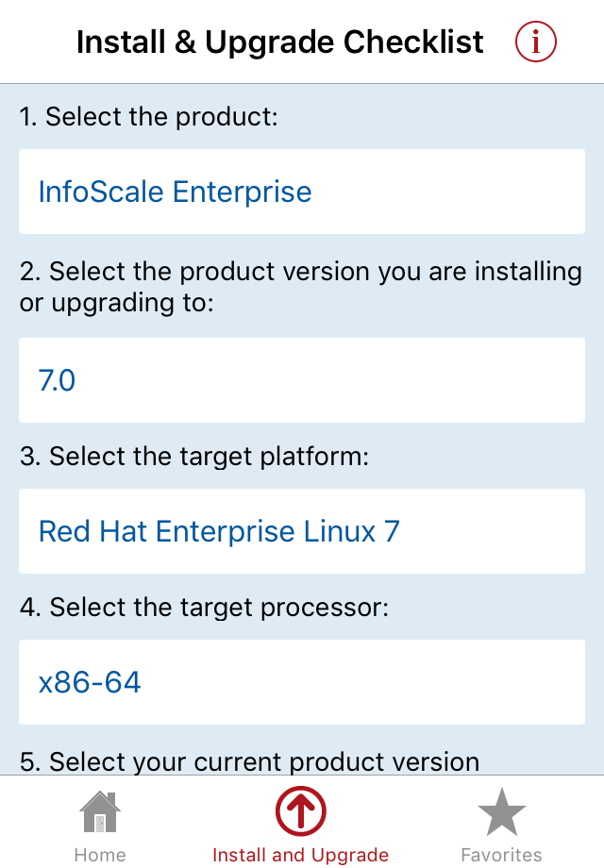Tap the Favorites star icon
604x868 pixels.
tap(501, 812)
